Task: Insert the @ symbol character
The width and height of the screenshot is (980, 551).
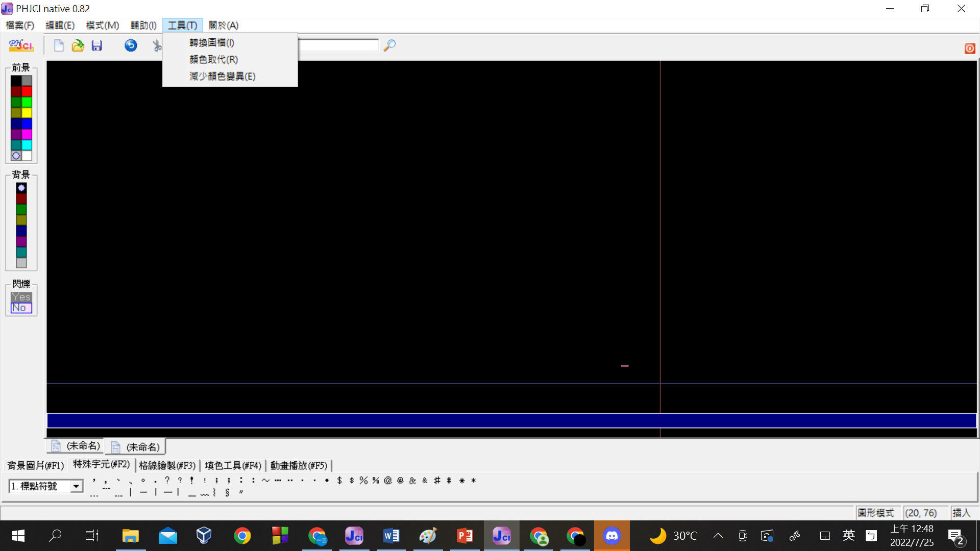Action: pos(388,481)
